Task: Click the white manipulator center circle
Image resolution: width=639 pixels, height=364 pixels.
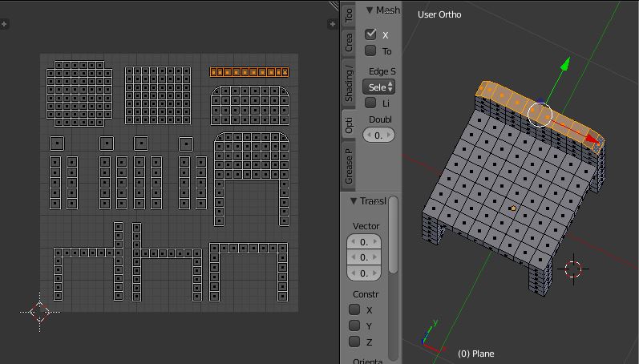Action: (540, 115)
